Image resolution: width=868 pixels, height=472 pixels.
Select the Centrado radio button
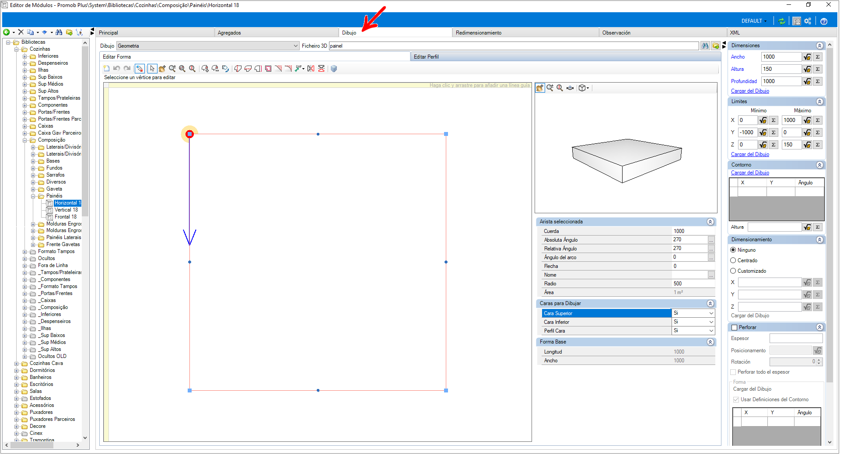point(733,260)
